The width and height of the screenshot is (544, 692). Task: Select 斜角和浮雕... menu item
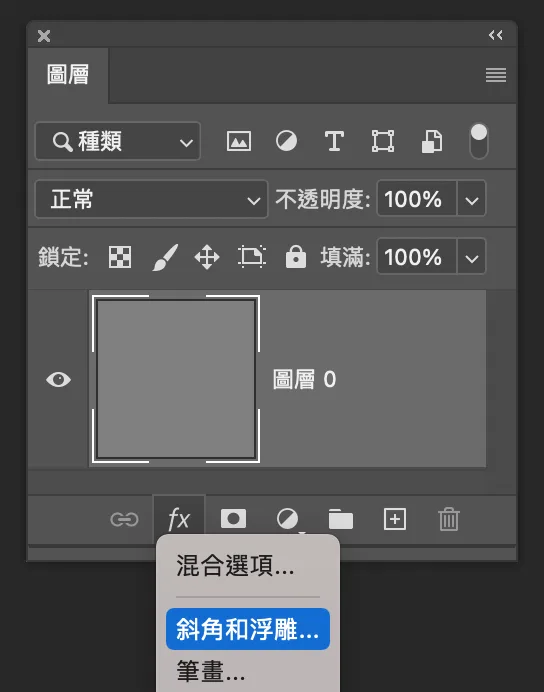pyautogui.click(x=248, y=629)
